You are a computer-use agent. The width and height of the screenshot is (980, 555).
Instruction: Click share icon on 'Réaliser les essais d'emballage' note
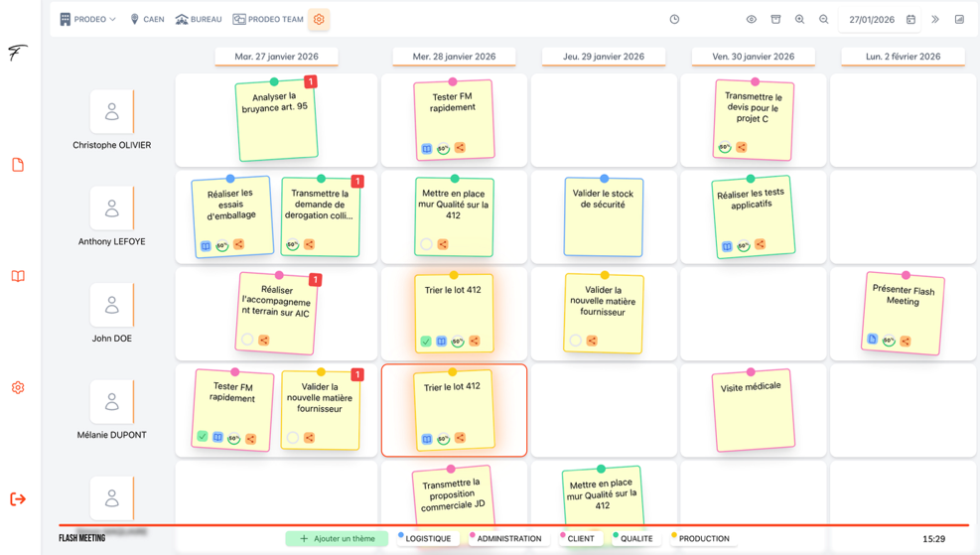click(x=238, y=244)
